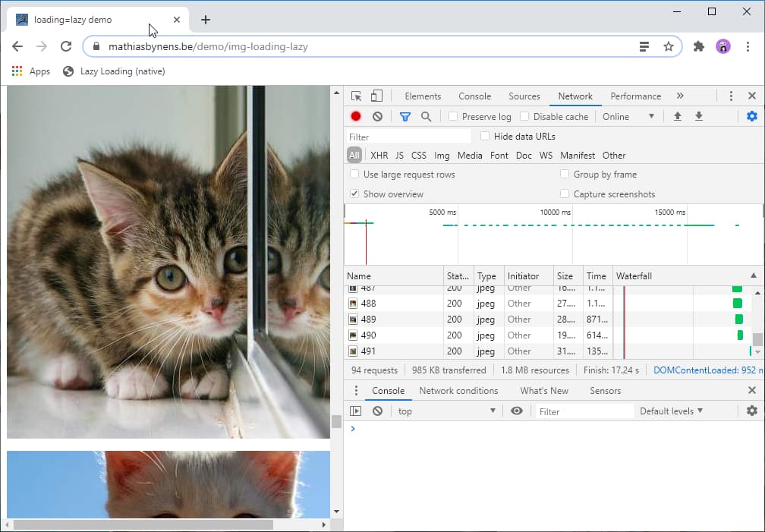Switch to the Elements tab
The height and width of the screenshot is (532, 765).
coord(423,96)
